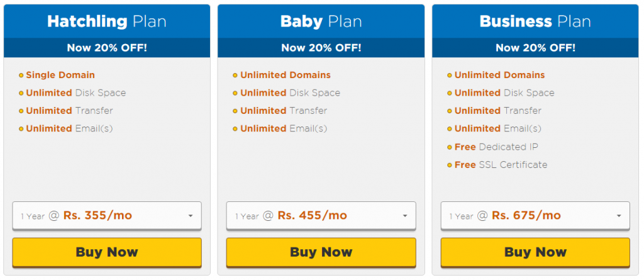Click the Baby Plan title header
This screenshot has height=280, width=644.
point(321,21)
